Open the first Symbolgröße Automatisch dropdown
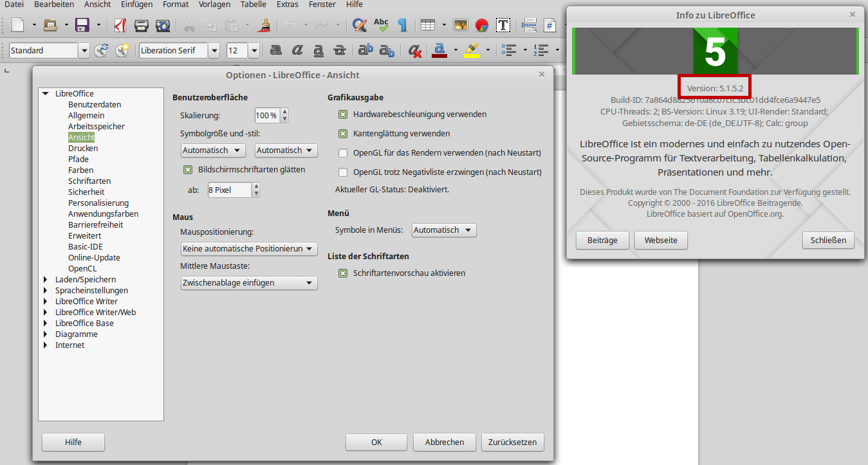Image resolution: width=868 pixels, height=465 pixels. point(213,150)
